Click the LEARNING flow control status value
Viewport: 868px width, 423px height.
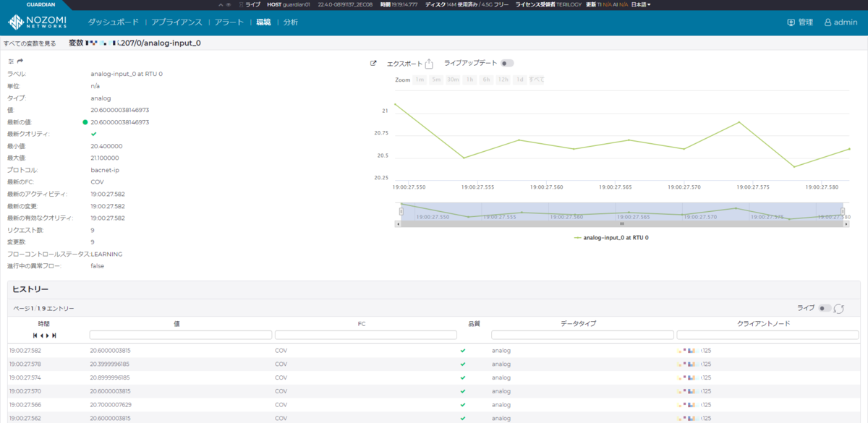click(106, 254)
